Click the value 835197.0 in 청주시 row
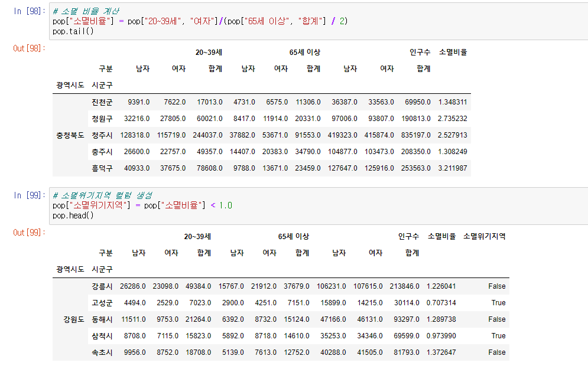 416,135
